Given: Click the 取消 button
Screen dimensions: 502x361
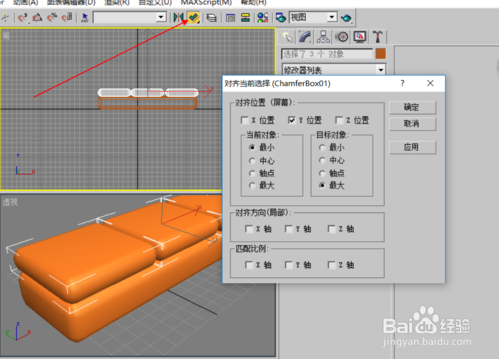Looking at the screenshot, I should pos(412,124).
